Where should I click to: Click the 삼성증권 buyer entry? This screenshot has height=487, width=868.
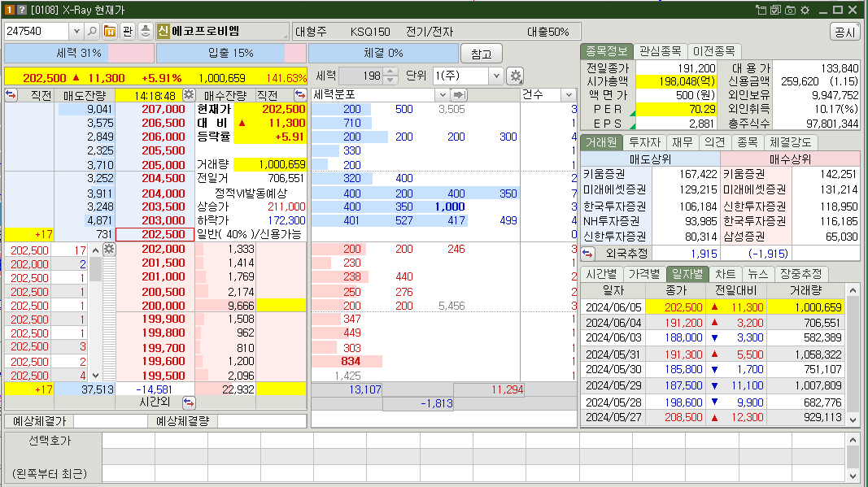coord(744,237)
